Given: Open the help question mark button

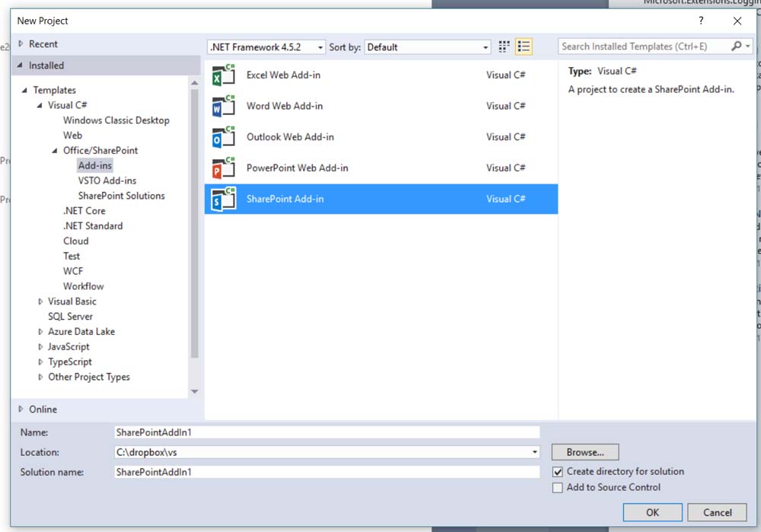Looking at the screenshot, I should [x=701, y=21].
